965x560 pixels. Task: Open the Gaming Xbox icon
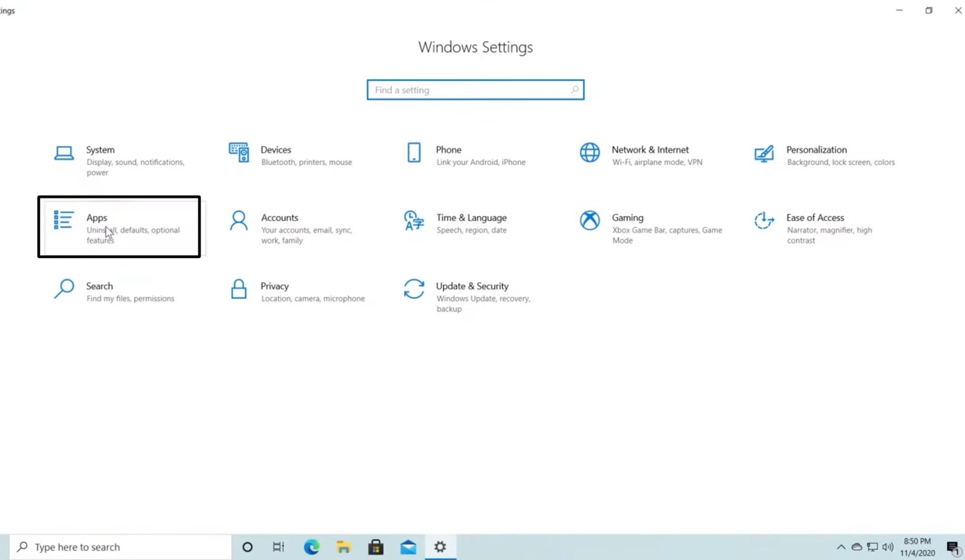pyautogui.click(x=589, y=220)
